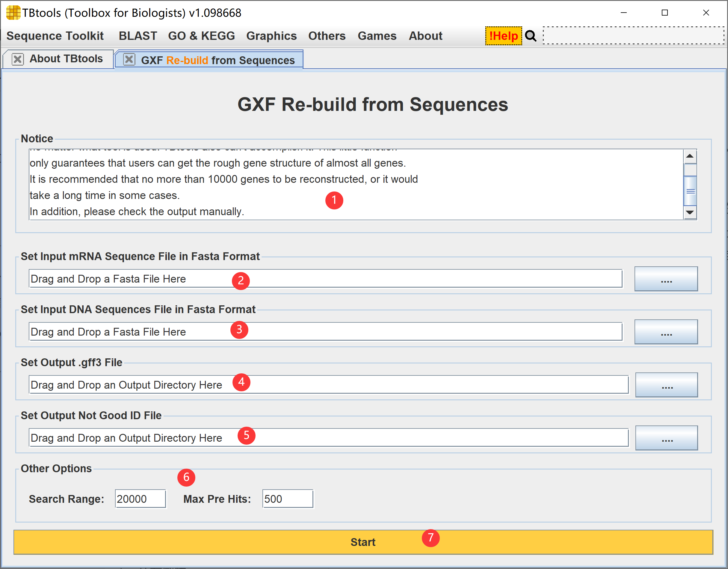Click the mRNA Sequence file input field

pyautogui.click(x=325, y=278)
